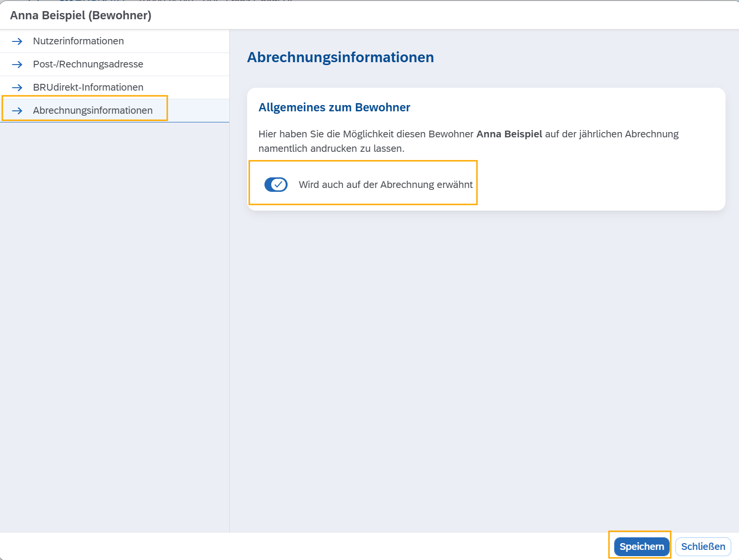Close the dialog via Schließen
The width and height of the screenshot is (739, 560).
[703, 547]
